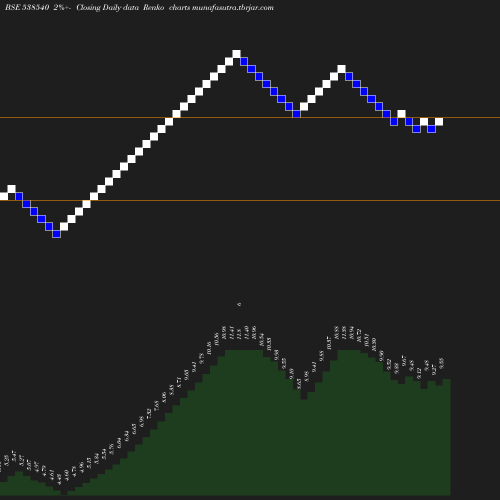Click the 6.04 value label
This screenshot has height=500, width=500.
tap(119, 443)
